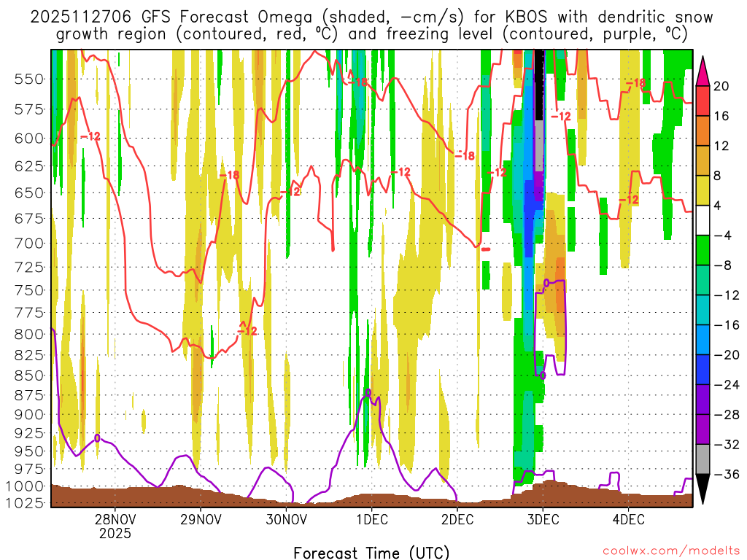Click the 28NOV date label
The width and height of the screenshot is (747, 560).
pos(115,519)
